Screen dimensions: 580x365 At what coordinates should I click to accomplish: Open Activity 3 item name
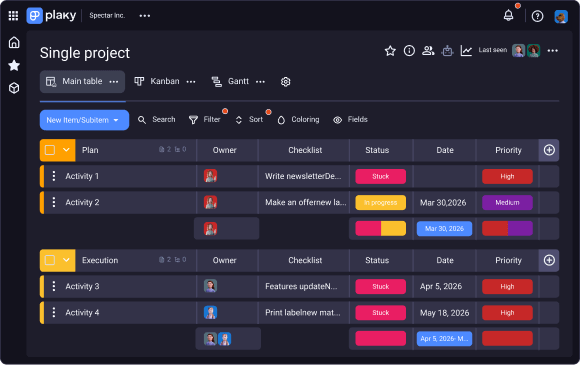click(x=82, y=286)
